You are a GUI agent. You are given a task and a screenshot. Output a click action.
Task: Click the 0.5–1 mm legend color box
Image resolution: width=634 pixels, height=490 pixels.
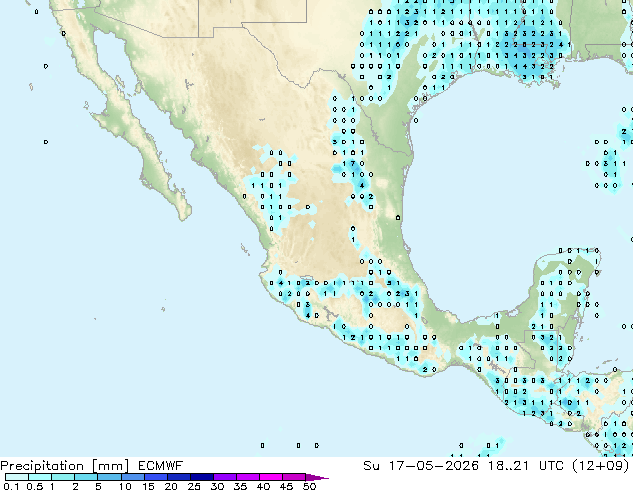(40, 477)
